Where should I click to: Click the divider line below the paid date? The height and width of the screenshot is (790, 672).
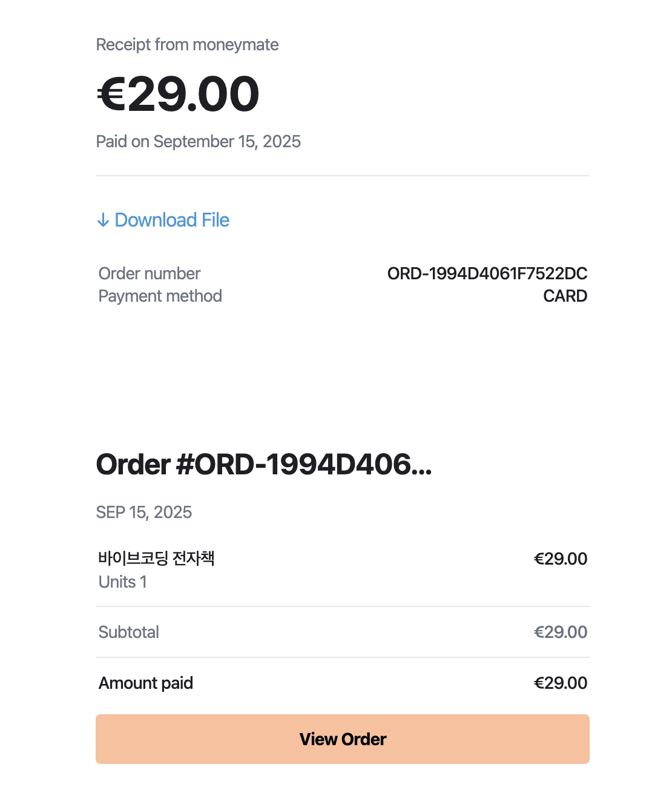(x=342, y=176)
